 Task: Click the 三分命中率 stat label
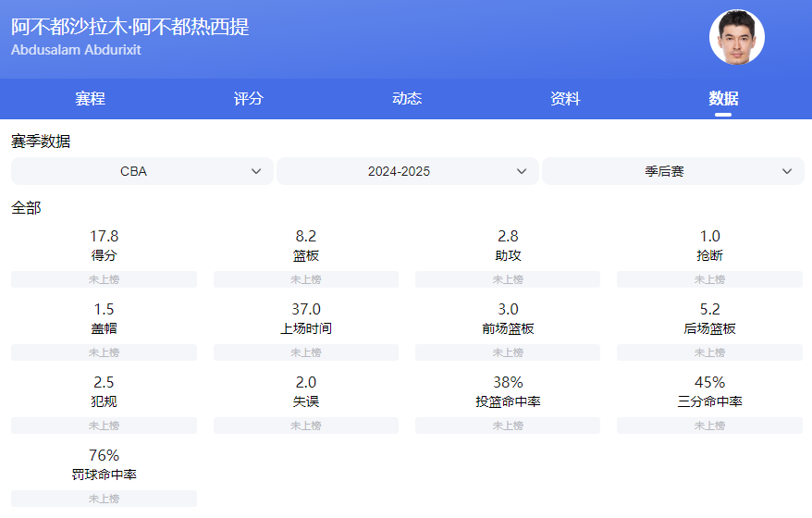coord(710,401)
